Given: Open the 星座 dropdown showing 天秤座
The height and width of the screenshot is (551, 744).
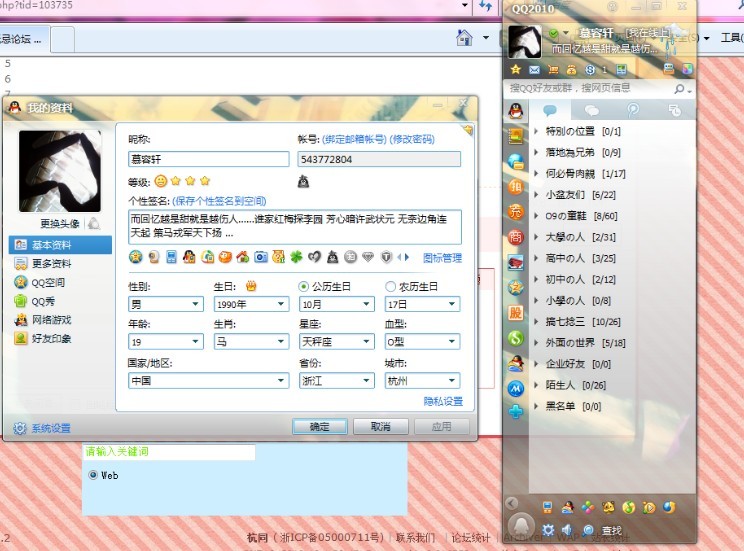Looking at the screenshot, I should [x=337, y=342].
